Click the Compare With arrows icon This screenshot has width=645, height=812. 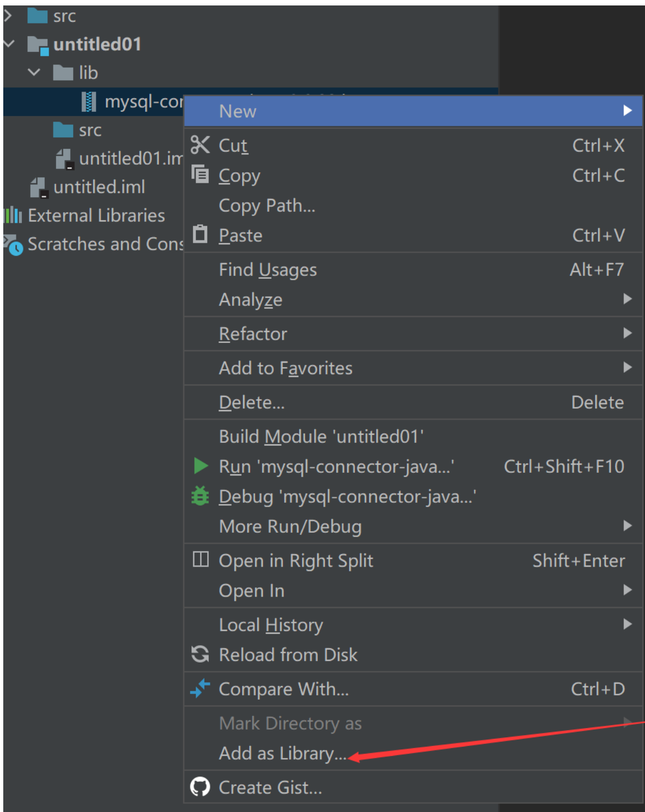click(200, 688)
